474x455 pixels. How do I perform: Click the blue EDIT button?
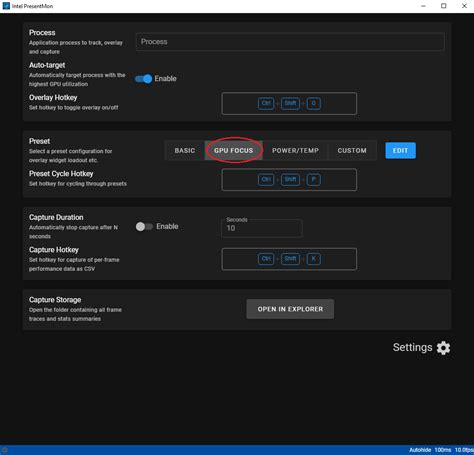coord(400,150)
